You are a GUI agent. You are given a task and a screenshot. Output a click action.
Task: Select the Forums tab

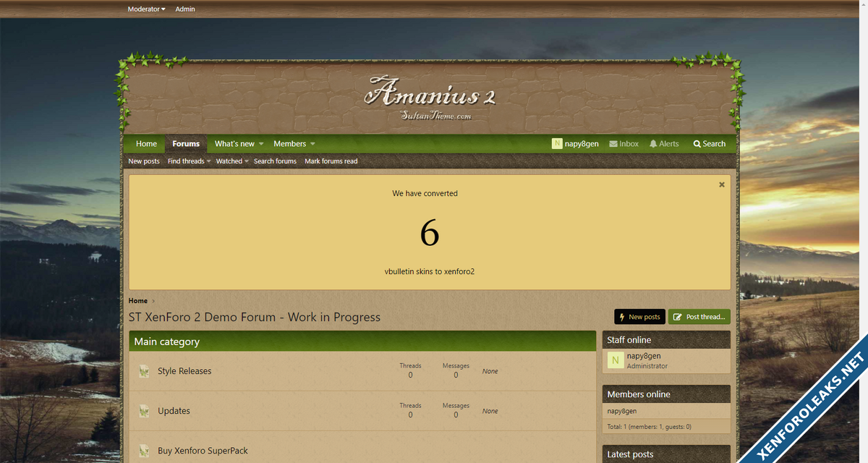point(186,144)
